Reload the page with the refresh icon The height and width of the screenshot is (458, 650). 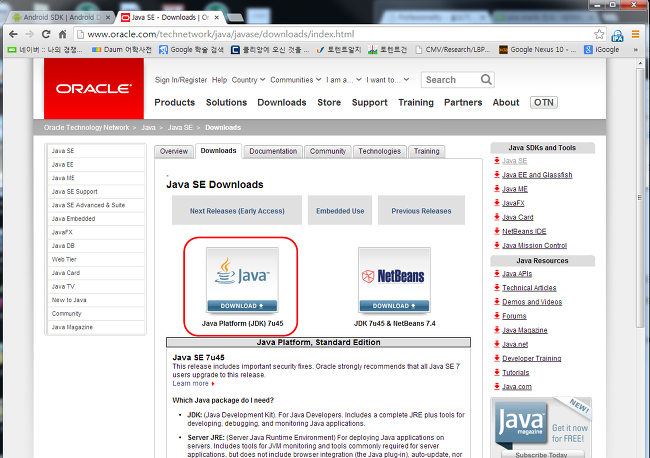pos(46,34)
